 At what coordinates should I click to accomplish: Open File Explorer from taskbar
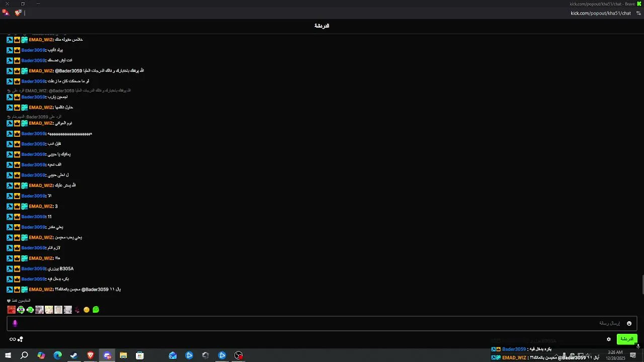(x=123, y=355)
